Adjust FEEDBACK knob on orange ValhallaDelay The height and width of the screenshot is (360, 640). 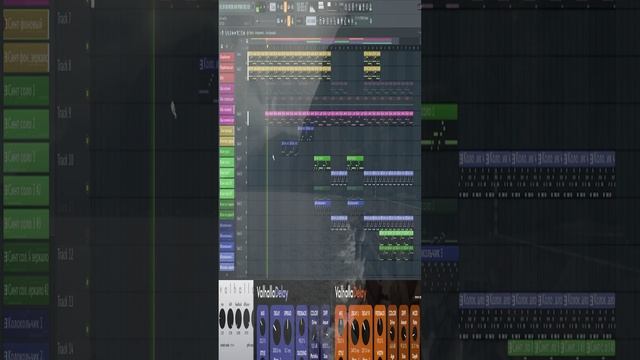coord(380,327)
